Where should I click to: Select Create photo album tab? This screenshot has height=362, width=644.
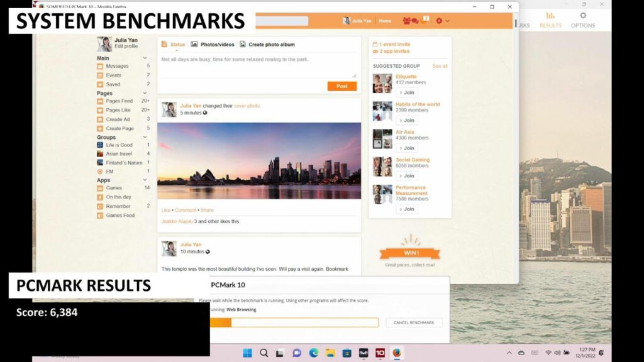pos(267,45)
